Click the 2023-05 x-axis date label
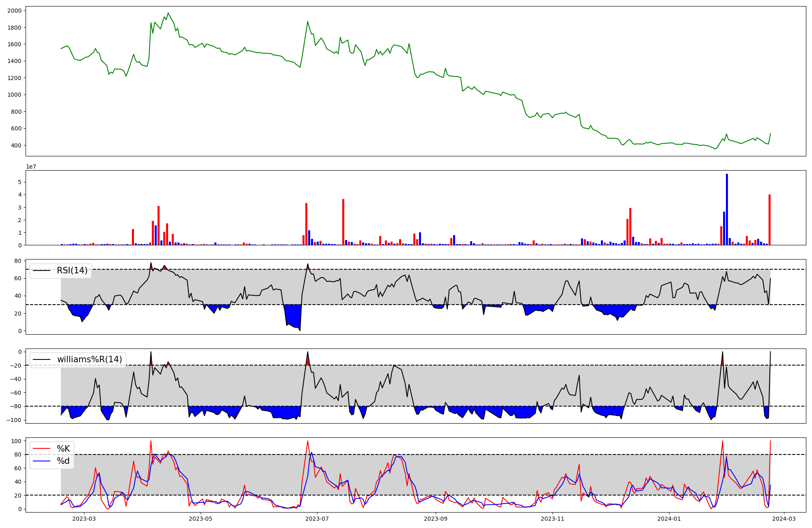 pos(201,519)
